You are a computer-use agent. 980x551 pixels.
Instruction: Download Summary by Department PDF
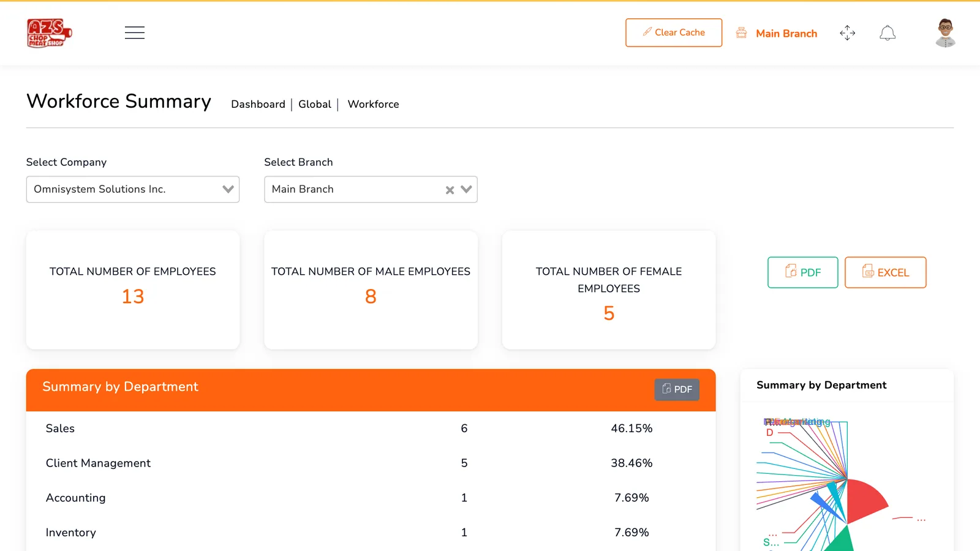pos(677,389)
